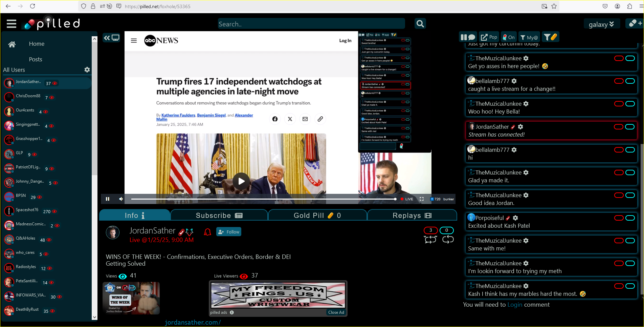This screenshot has width=644, height=327.
Task: Click blue pill on 'Good idea Jordan.' message
Action: (x=630, y=195)
